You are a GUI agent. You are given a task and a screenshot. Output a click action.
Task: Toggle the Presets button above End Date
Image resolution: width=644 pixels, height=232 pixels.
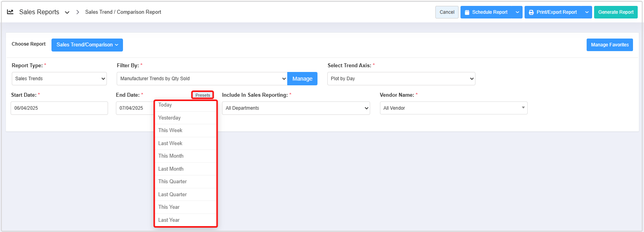coord(203,95)
